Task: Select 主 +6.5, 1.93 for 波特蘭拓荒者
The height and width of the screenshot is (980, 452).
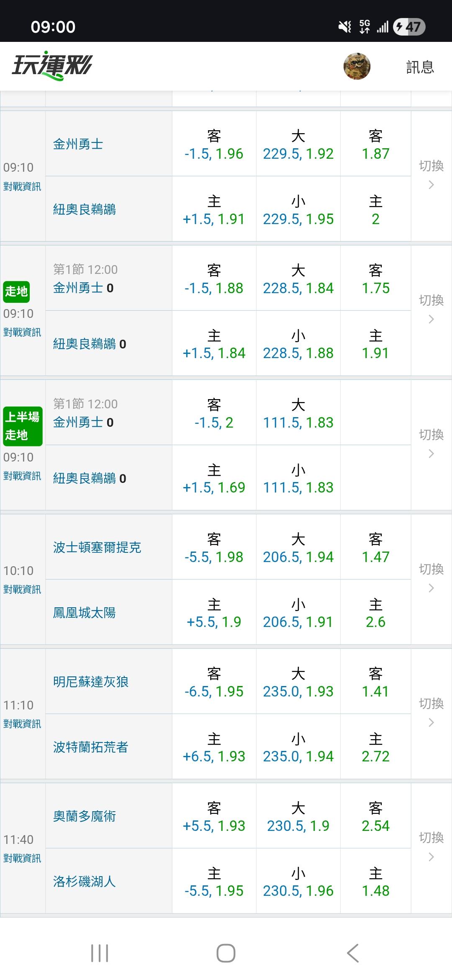Action: point(214,747)
